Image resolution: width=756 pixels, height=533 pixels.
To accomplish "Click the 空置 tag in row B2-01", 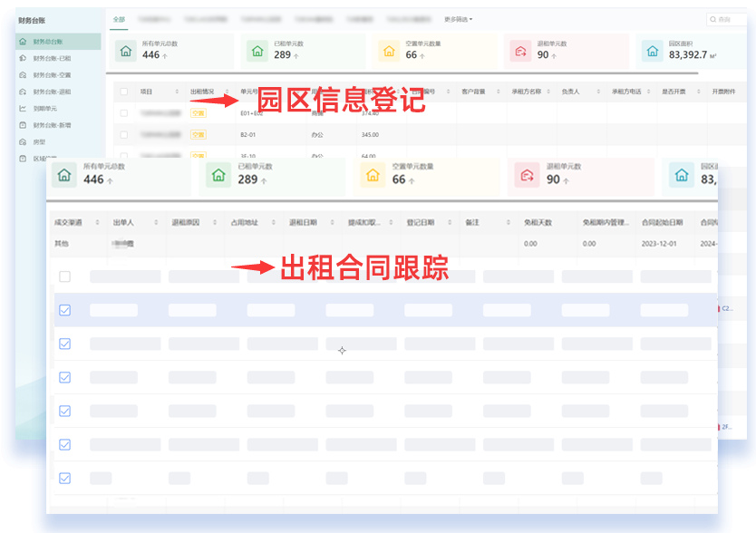I will 199,134.
